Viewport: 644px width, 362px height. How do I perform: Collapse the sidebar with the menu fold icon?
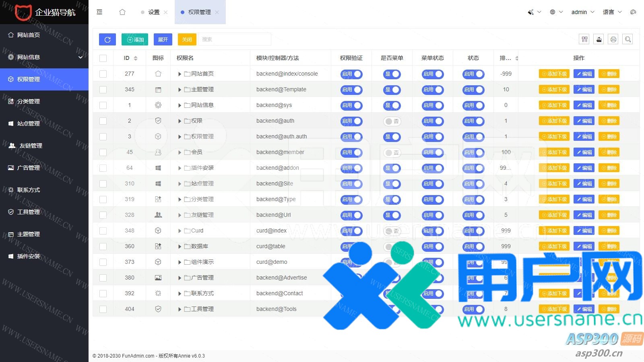point(99,12)
